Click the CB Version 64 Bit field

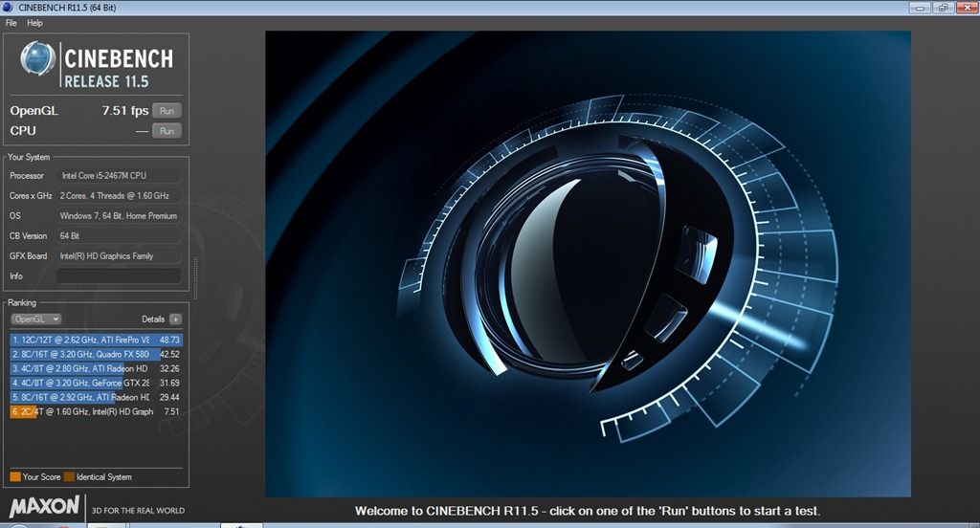[119, 235]
